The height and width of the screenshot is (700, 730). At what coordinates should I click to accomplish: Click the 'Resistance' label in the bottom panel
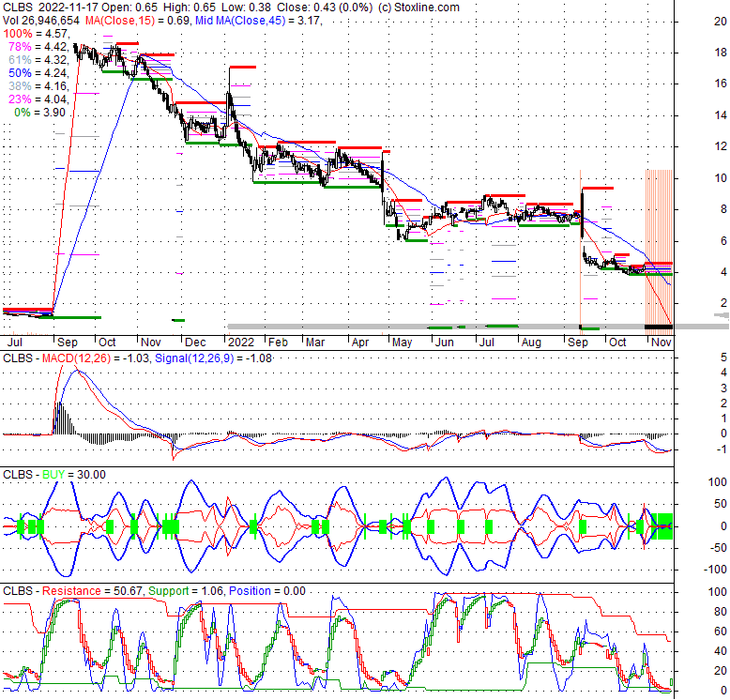tap(71, 591)
